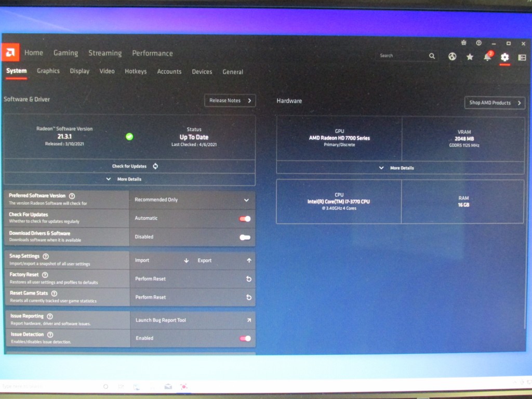Open the notifications bell icon
The image size is (532, 399).
tap(487, 56)
